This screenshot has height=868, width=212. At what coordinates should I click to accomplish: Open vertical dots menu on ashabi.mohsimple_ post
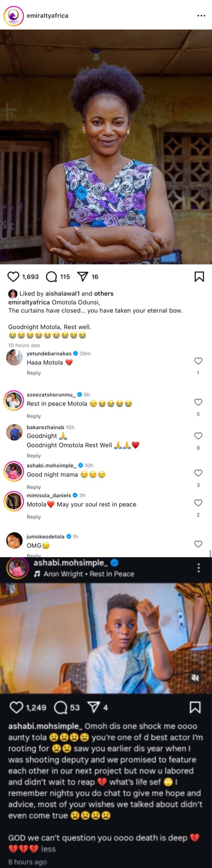pyautogui.click(x=199, y=568)
